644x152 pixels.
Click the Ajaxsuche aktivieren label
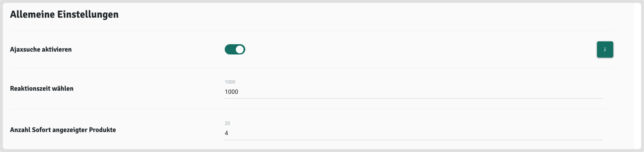click(41, 49)
